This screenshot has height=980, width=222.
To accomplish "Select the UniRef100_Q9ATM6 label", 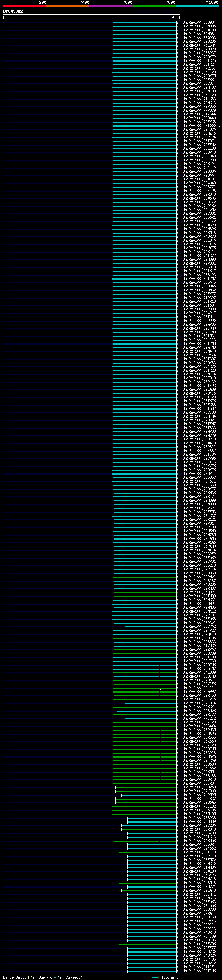I will point(199,665).
